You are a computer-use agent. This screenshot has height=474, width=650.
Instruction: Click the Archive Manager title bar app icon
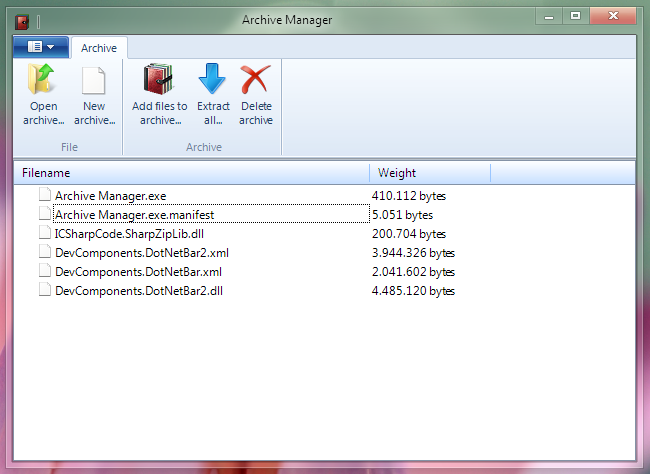[x=22, y=22]
